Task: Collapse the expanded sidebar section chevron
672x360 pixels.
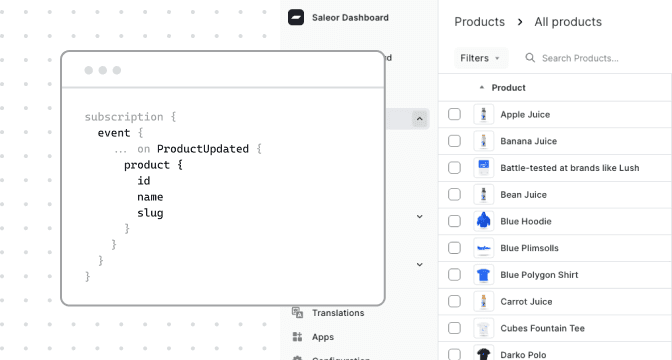Action: [420, 119]
